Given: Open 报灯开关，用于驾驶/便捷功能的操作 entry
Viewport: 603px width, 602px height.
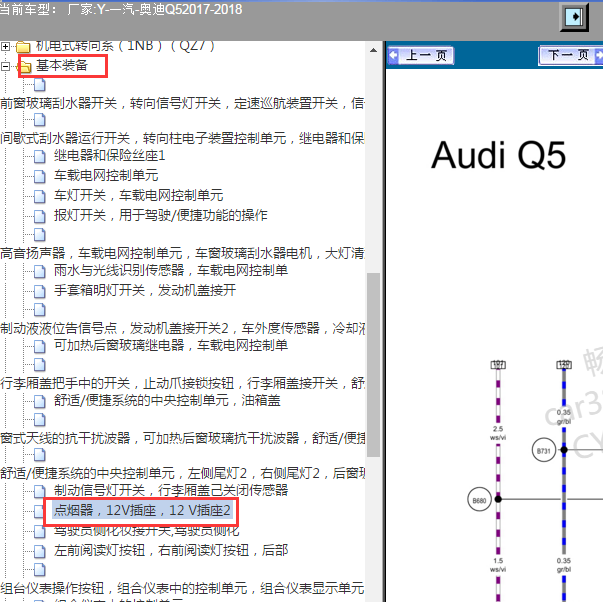Looking at the screenshot, I should coord(160,215).
